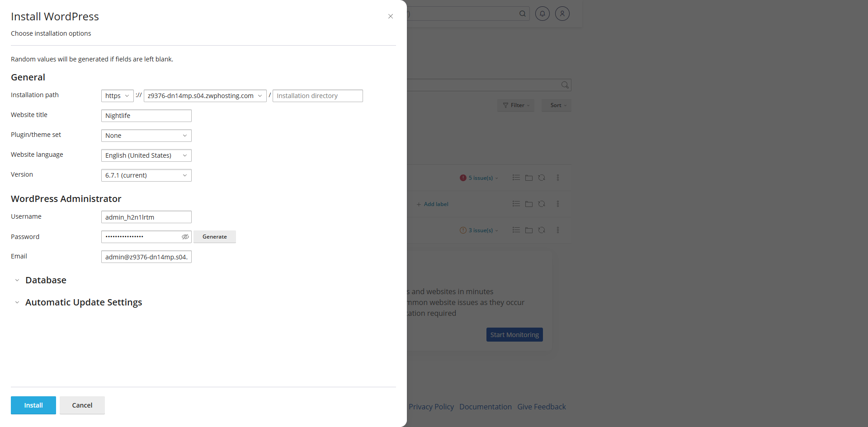The height and width of the screenshot is (427, 868).
Task: Open the domain z9376-dn14mp dropdown
Action: point(205,96)
